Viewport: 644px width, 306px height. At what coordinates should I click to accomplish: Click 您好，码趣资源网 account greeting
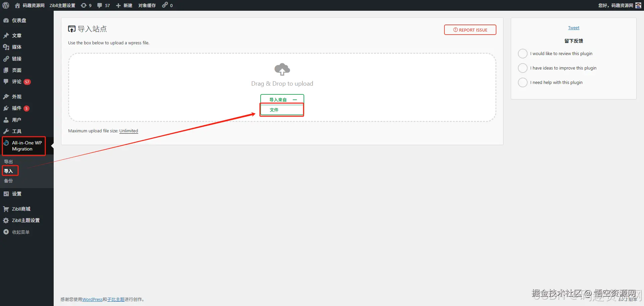[x=616, y=5]
